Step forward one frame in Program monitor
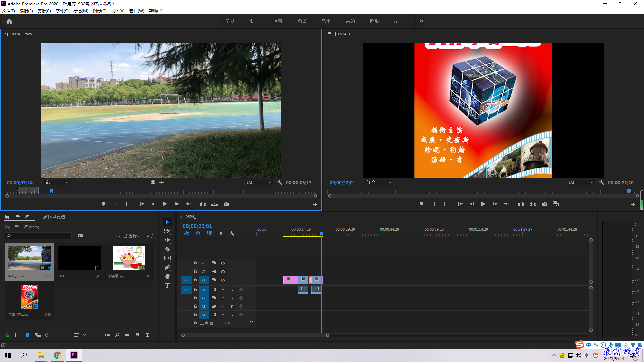 click(x=495, y=204)
